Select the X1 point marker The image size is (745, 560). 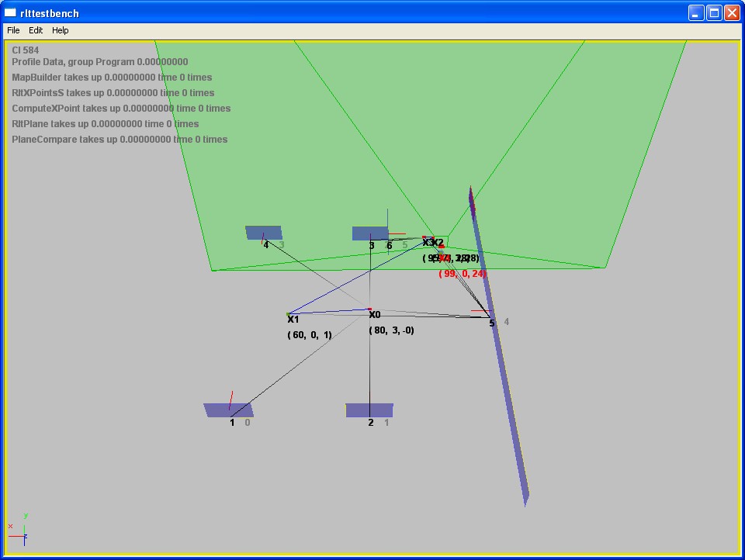click(x=289, y=314)
